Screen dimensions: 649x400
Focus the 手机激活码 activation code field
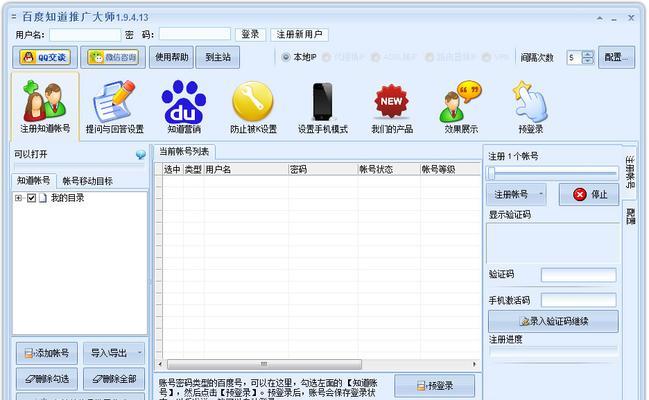pyautogui.click(x=579, y=301)
